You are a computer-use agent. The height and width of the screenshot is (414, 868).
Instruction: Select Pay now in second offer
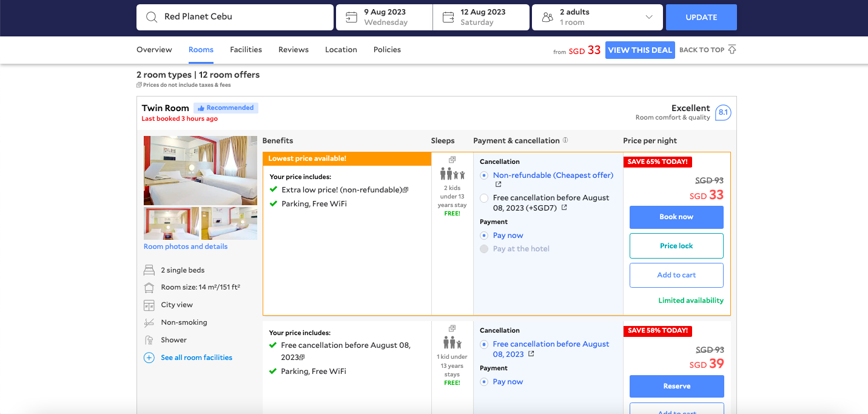coord(484,382)
